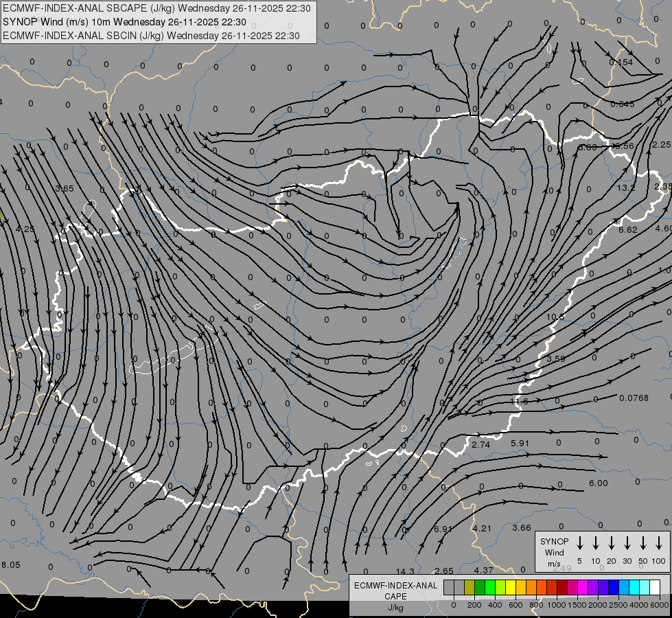Click the 11.6 value on the map
The image size is (672, 618).
tap(520, 400)
